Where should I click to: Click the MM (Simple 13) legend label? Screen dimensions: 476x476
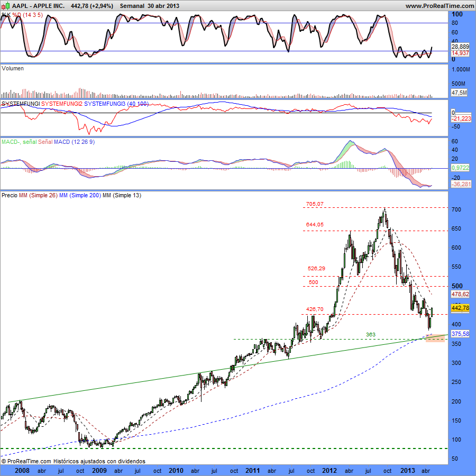(x=122, y=195)
